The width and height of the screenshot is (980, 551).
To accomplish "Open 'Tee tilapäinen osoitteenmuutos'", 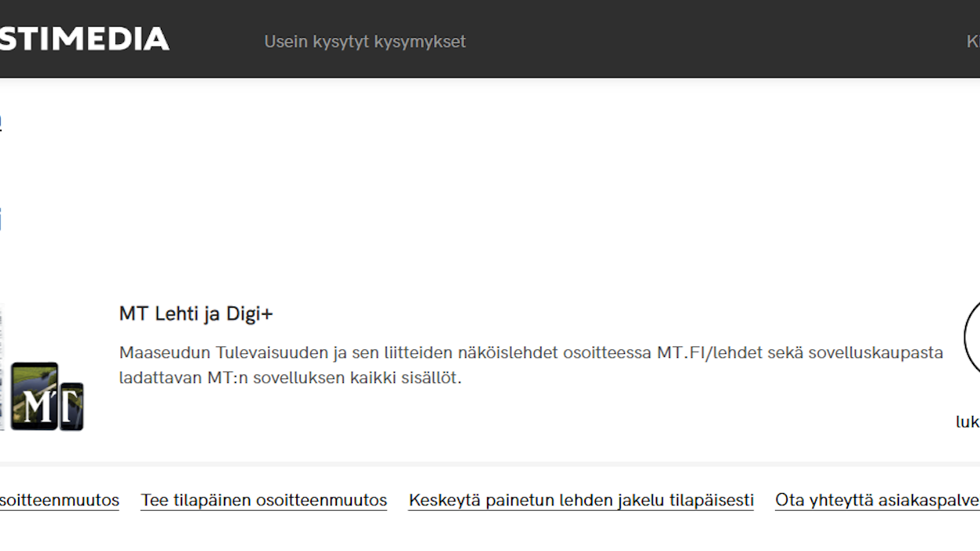I will click(x=263, y=500).
